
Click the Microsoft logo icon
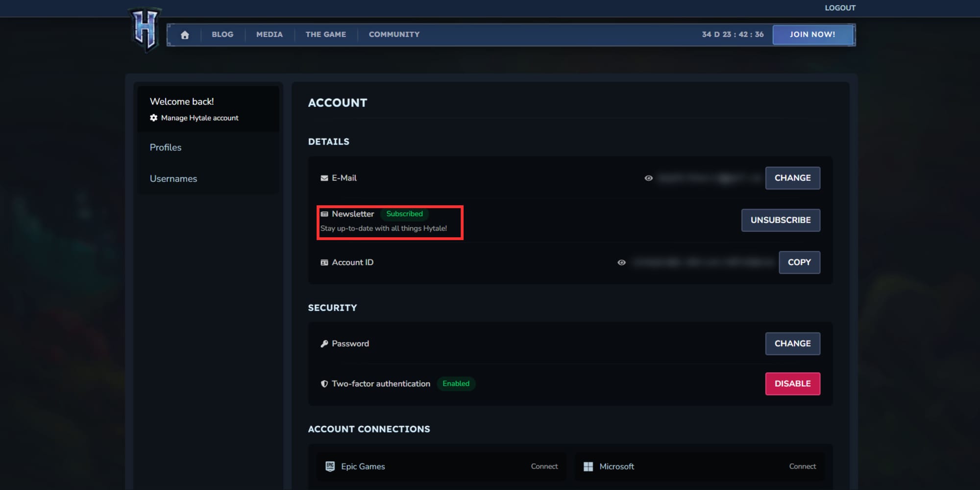pos(588,466)
